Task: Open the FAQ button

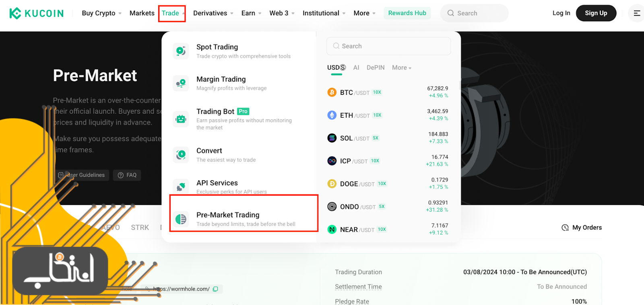Action: pyautogui.click(x=127, y=175)
